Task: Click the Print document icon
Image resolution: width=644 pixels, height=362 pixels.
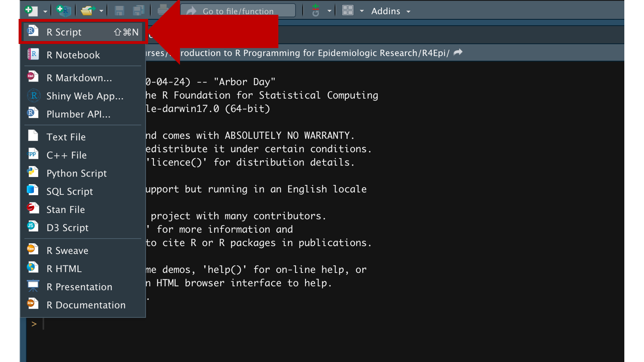Action: [162, 11]
